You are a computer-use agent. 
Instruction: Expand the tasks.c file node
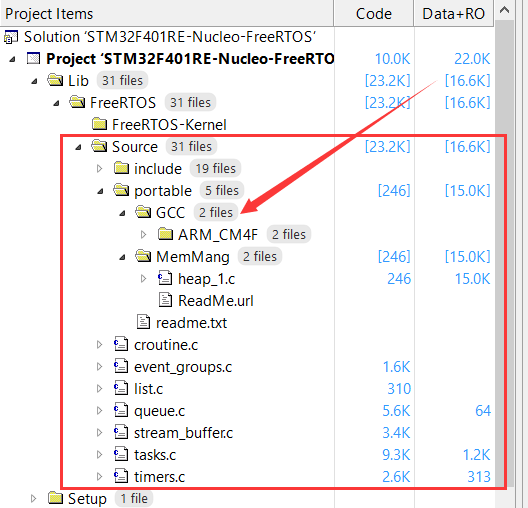tap(100, 454)
